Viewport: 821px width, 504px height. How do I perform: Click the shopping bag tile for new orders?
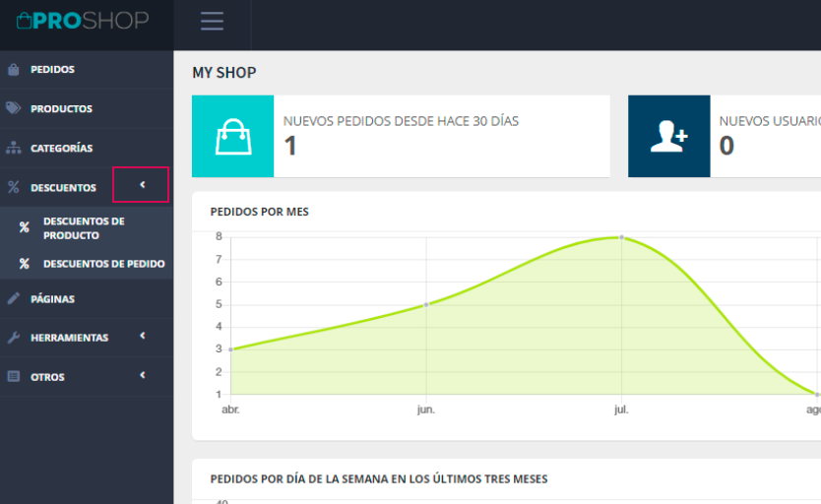pyautogui.click(x=232, y=136)
